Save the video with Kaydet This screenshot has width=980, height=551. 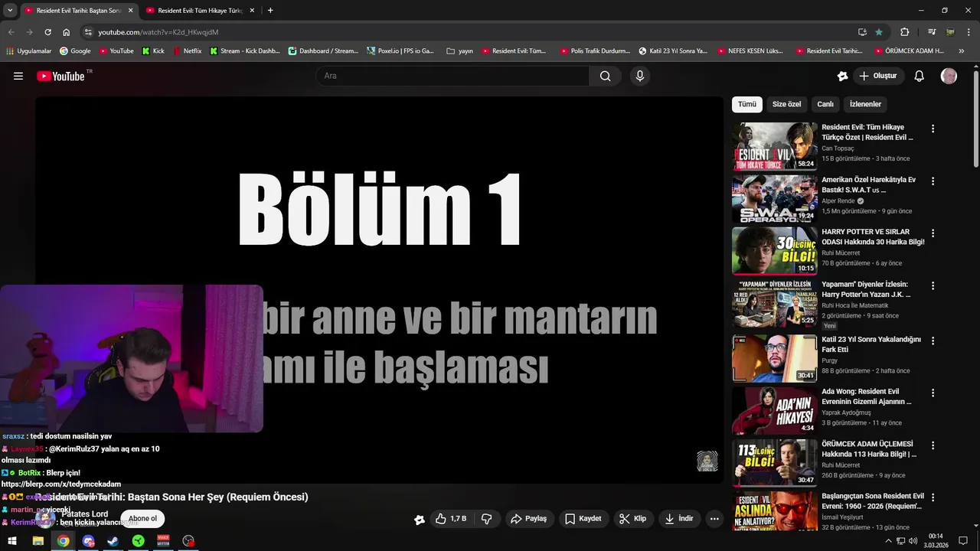(583, 519)
